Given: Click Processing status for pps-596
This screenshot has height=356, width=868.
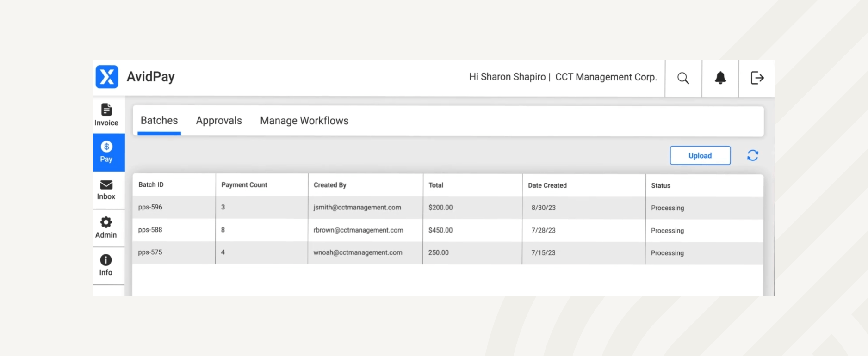Looking at the screenshot, I should coord(667,208).
